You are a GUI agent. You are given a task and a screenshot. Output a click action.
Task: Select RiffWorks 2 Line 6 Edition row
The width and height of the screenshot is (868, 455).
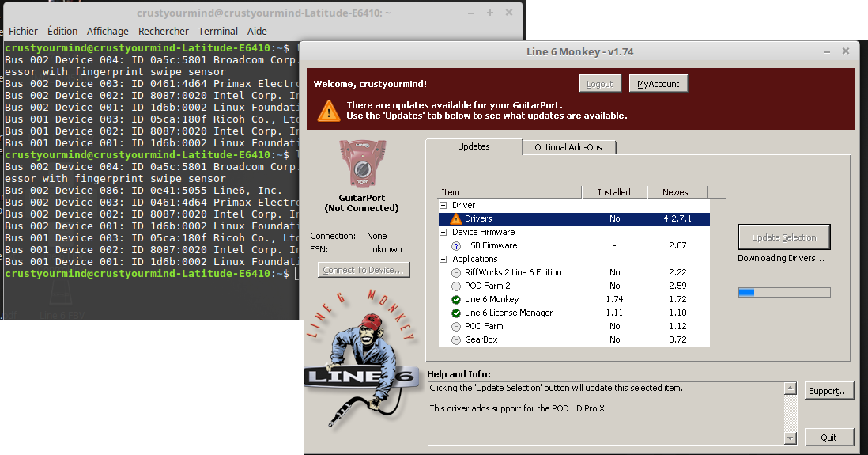pos(574,273)
